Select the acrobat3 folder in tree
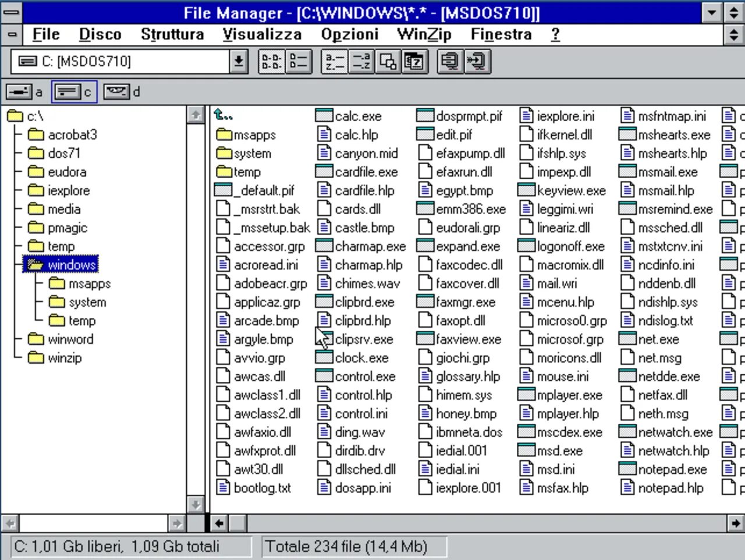Image resolution: width=745 pixels, height=560 pixels. (63, 135)
